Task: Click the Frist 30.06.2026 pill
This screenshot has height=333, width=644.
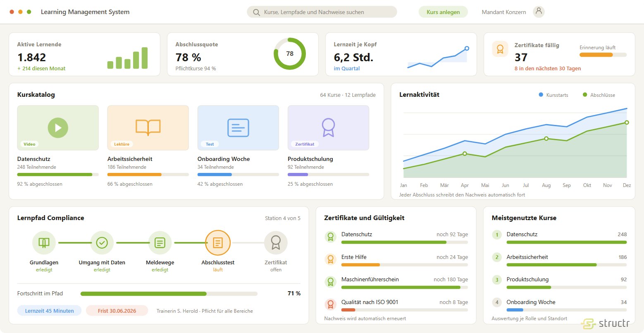Action: coord(117,311)
